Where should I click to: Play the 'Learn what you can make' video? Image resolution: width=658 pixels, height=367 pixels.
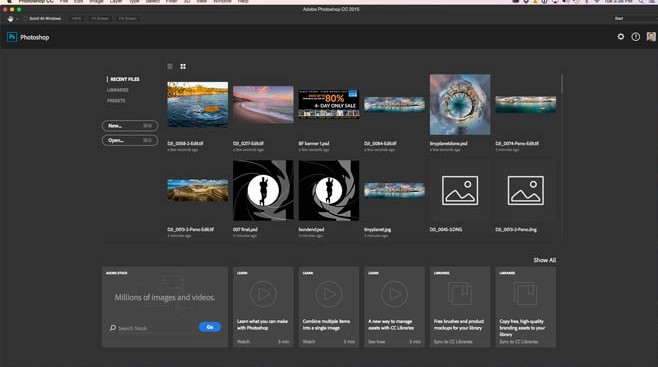263,294
